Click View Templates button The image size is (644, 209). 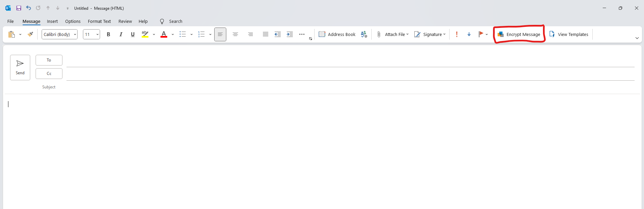click(569, 34)
